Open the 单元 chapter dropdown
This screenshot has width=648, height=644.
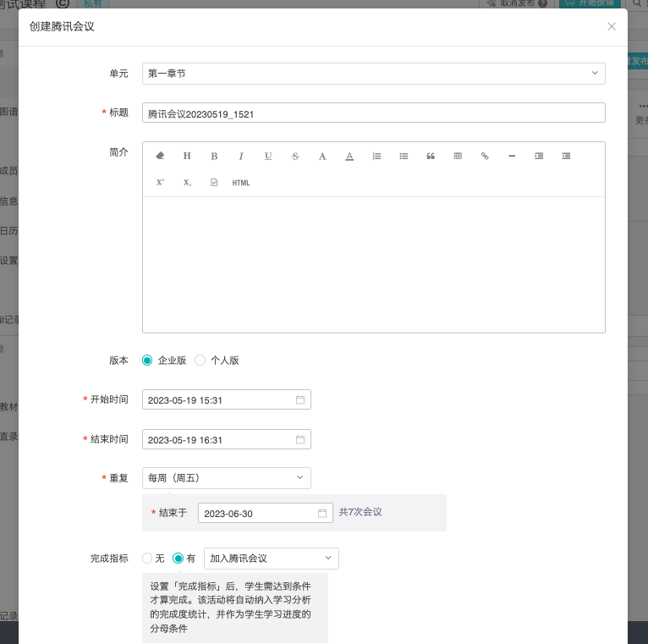click(x=373, y=74)
